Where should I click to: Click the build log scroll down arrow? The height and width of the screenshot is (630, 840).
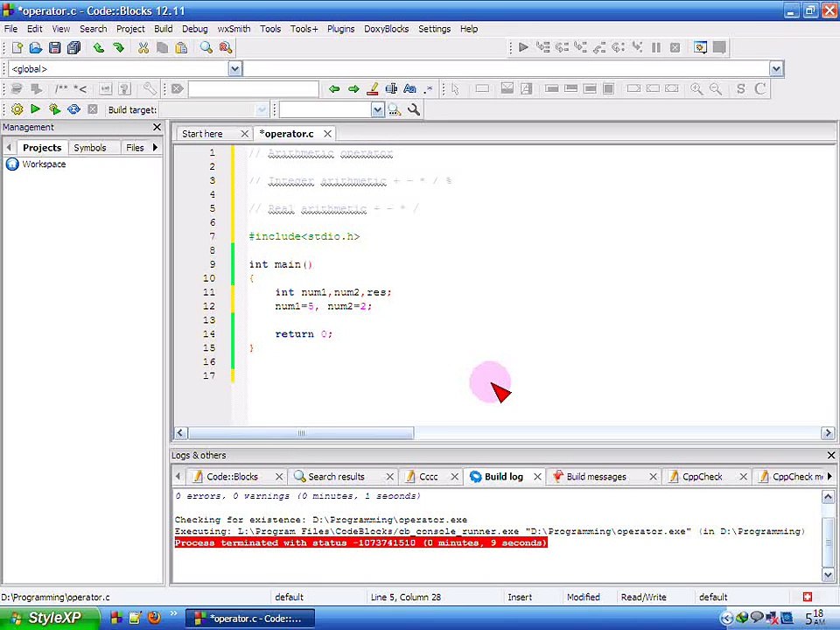click(828, 575)
